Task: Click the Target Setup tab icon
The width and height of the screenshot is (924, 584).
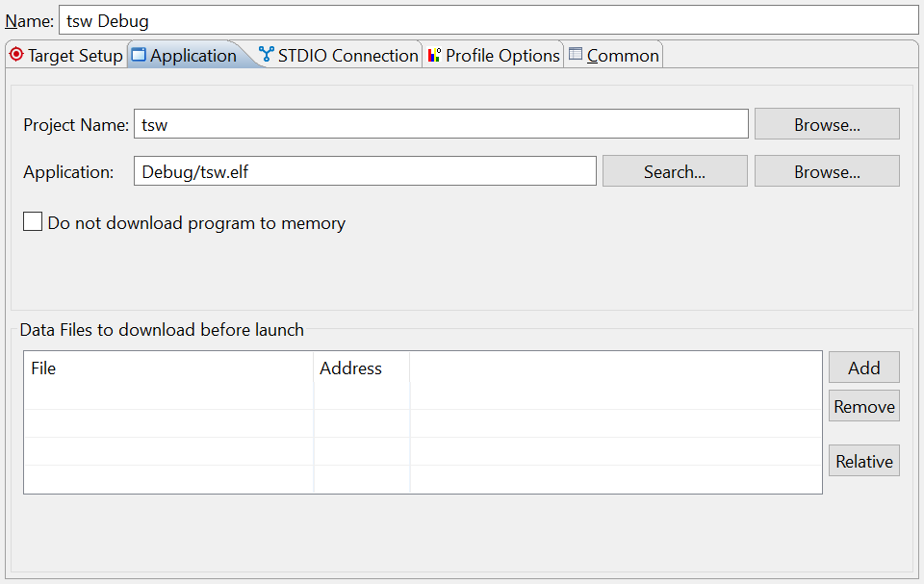Action: (x=16, y=55)
